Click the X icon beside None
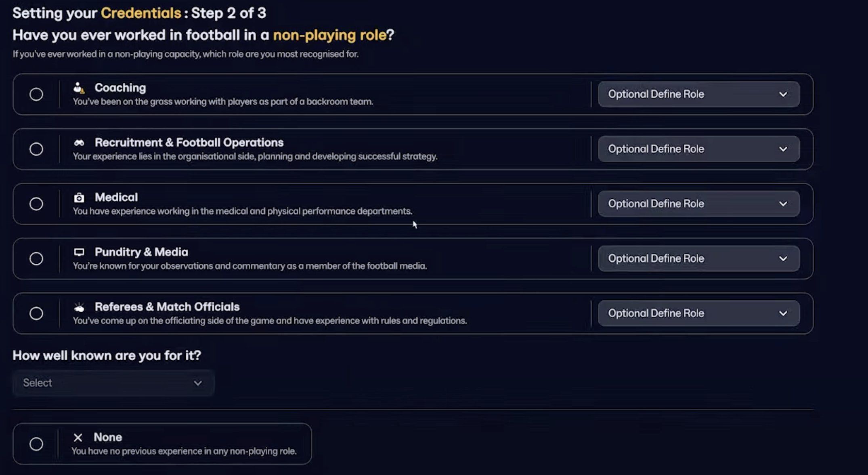This screenshot has width=868, height=475. (x=78, y=437)
